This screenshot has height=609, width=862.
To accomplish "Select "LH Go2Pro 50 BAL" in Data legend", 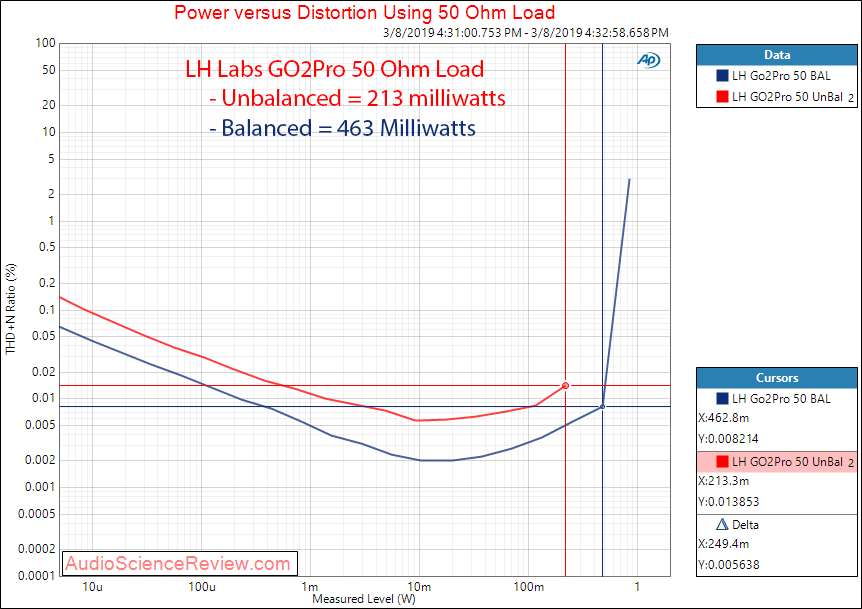I will (x=781, y=76).
